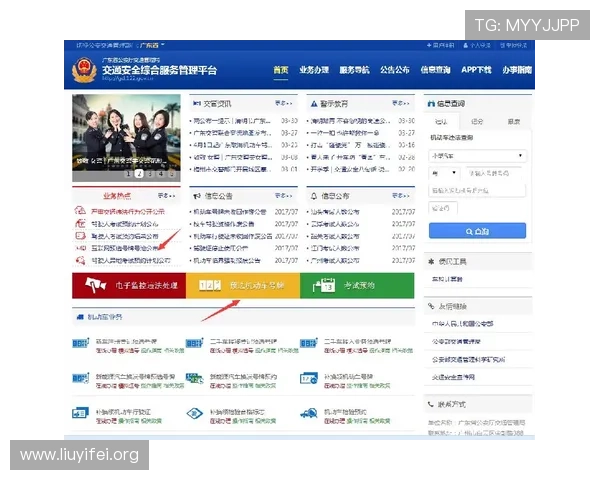Click the 交管资讯 section header icon
This screenshot has width=600, height=480.
coord(197,103)
